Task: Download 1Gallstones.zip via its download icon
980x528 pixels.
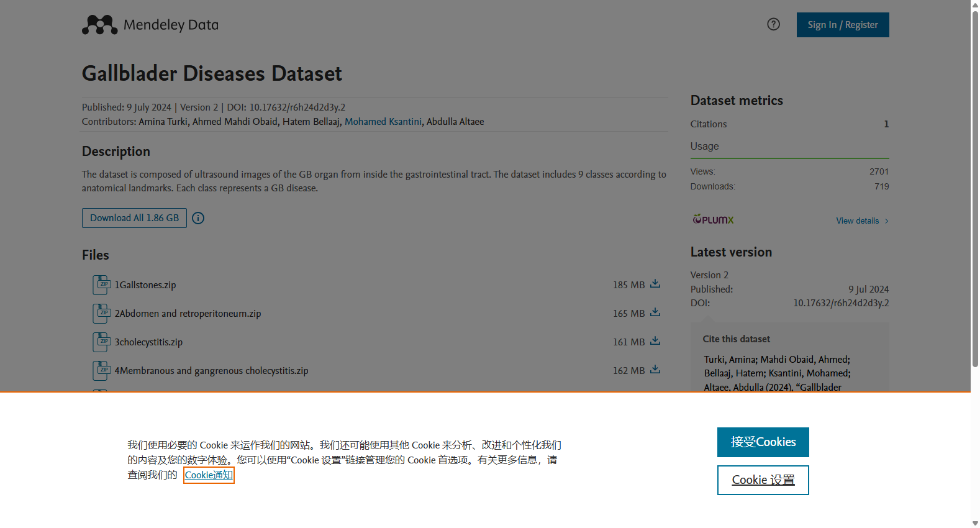Action: click(x=655, y=284)
